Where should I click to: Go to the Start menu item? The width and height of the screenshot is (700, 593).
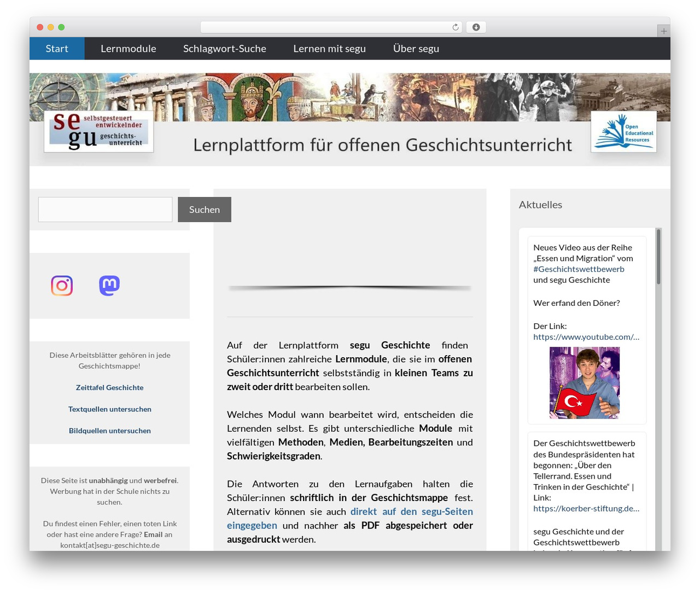(x=57, y=49)
